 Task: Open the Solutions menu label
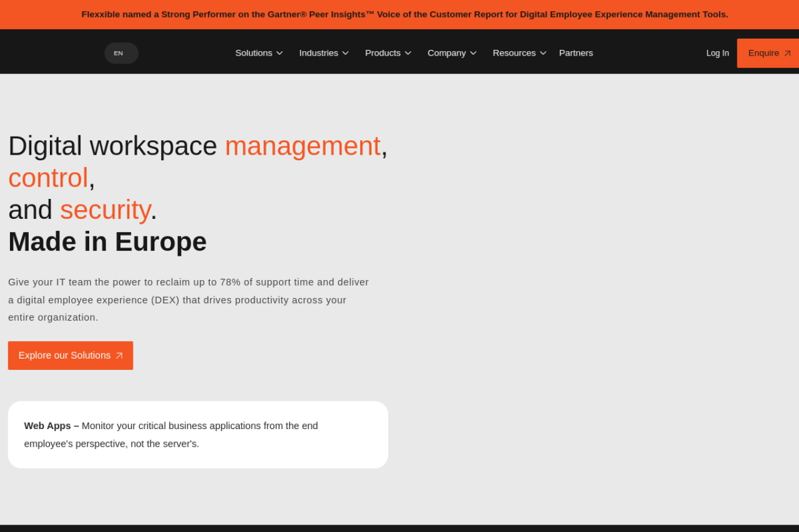[253, 53]
